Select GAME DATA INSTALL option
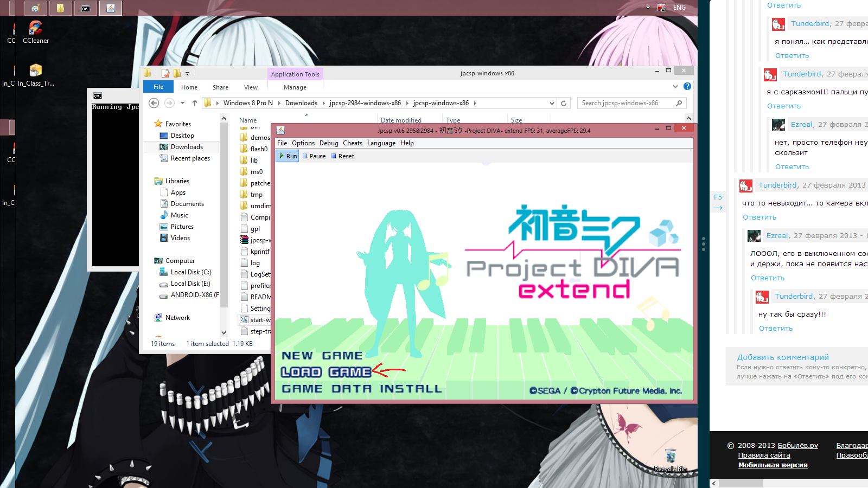 click(362, 389)
